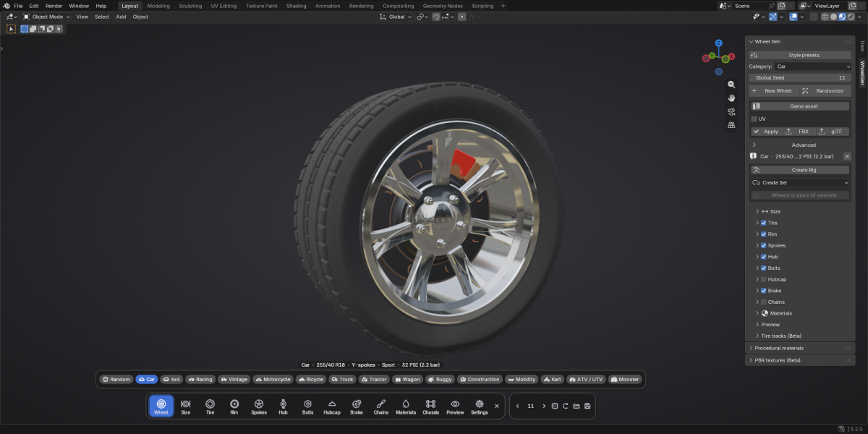Switch to the Geometry Nodes workspace tab

(443, 6)
